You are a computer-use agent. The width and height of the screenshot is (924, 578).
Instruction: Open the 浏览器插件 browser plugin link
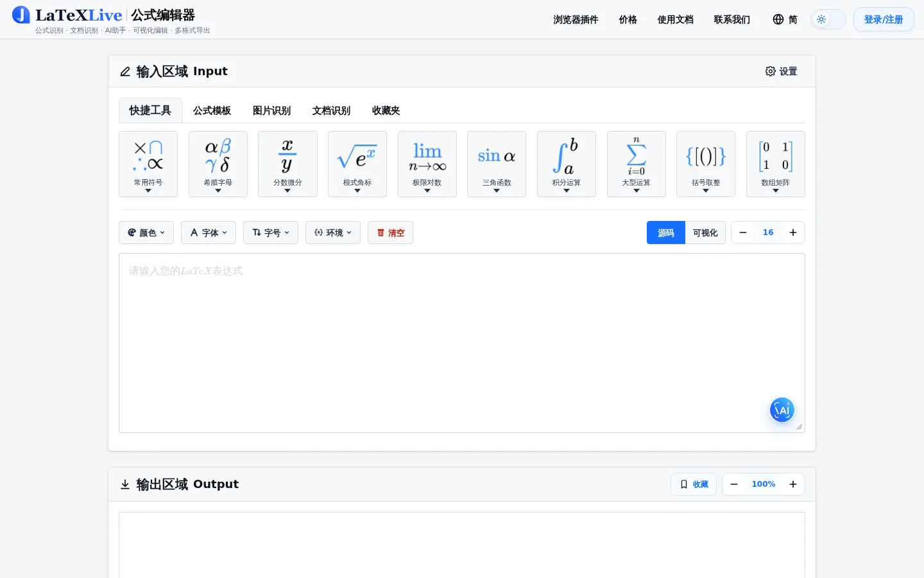[576, 20]
